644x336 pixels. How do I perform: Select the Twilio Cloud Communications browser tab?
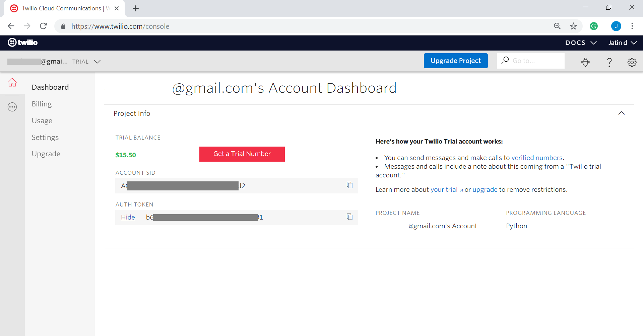tap(64, 8)
